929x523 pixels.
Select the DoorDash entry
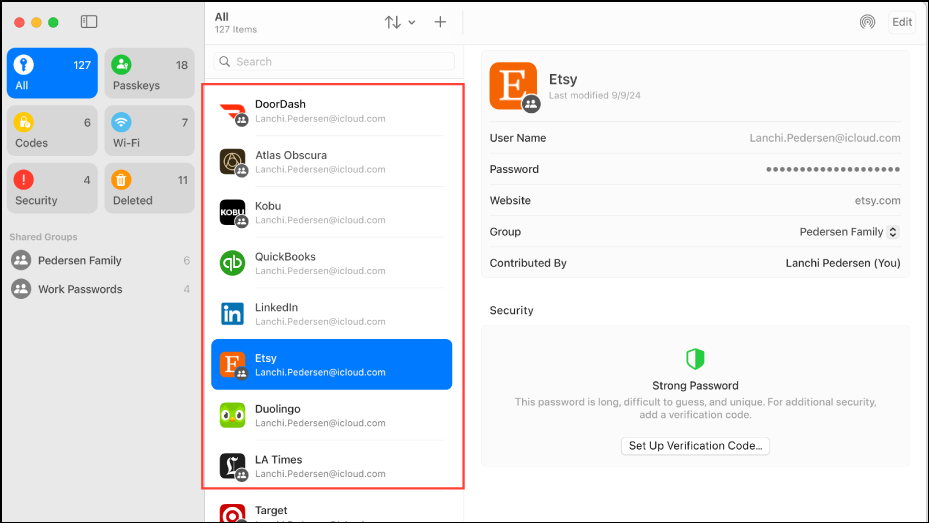tap(332, 111)
